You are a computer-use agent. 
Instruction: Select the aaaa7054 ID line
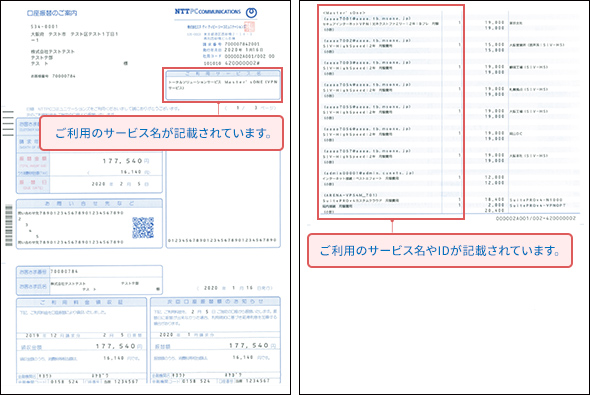(x=367, y=85)
